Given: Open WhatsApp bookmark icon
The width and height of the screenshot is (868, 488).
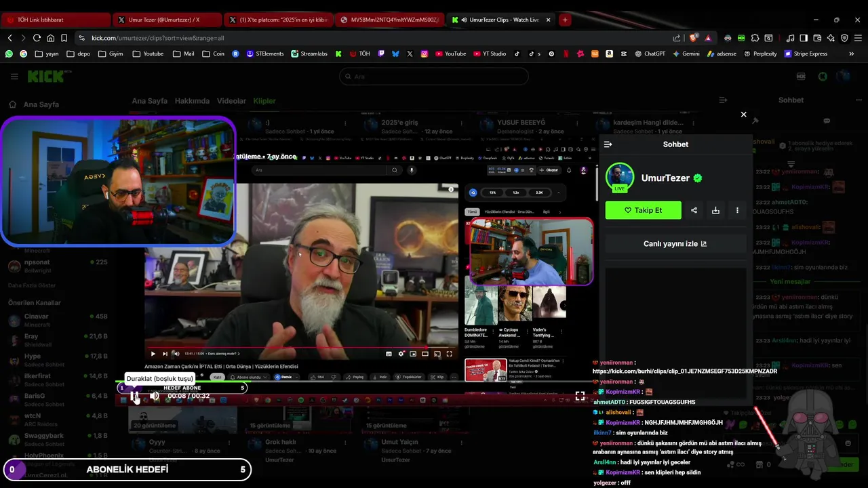Looking at the screenshot, I should coord(9,54).
